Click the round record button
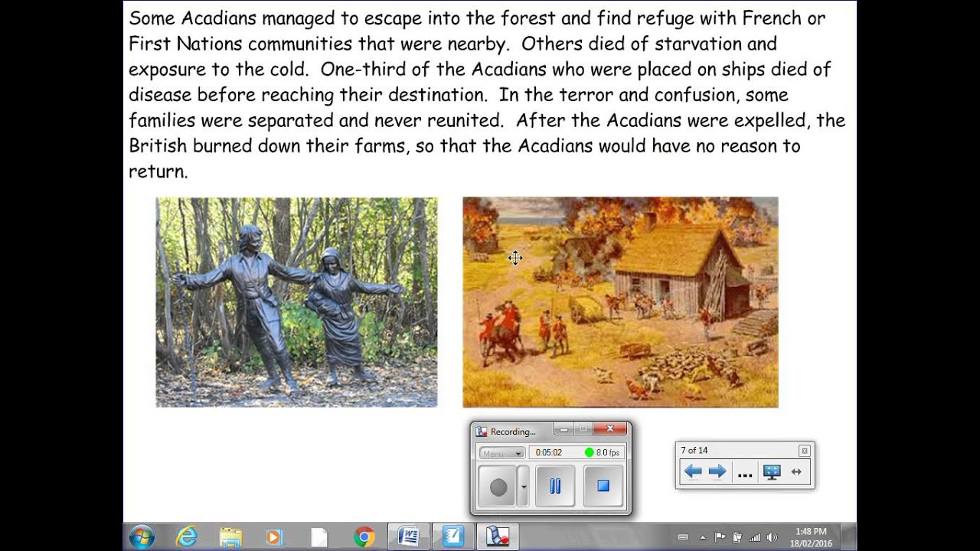This screenshot has height=551, width=980. (498, 487)
